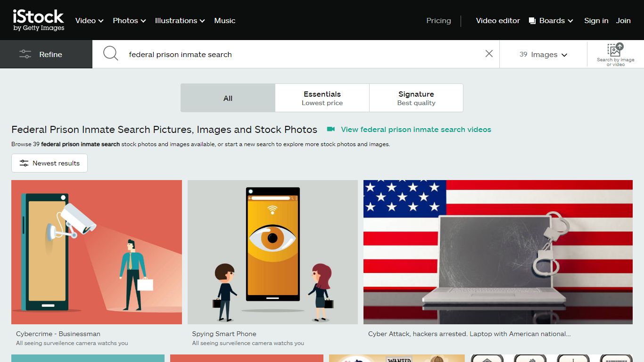
Task: Click the page heading Federal Prison Inmate Search Pictures
Action: tap(164, 129)
